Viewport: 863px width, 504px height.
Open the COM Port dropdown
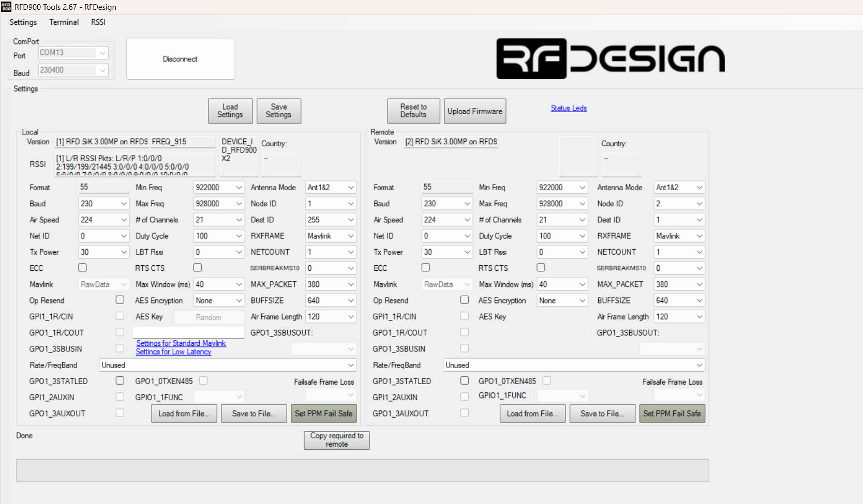73,53
